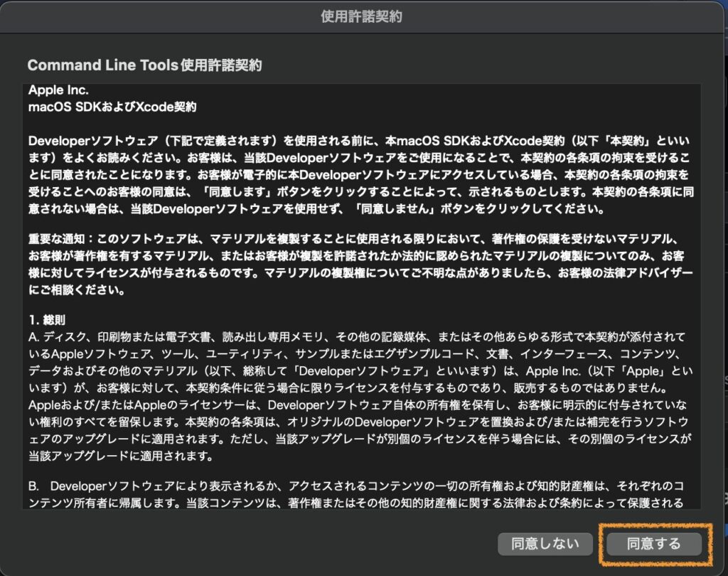Click the paragraph beginning "A. ディスク、印刷物"
The image size is (728, 576).
tap(360, 396)
